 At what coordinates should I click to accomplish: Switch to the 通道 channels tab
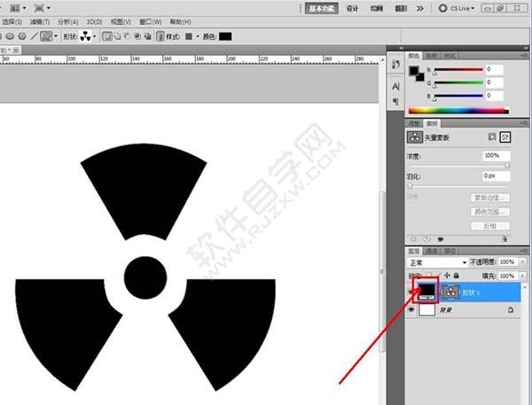(x=432, y=252)
